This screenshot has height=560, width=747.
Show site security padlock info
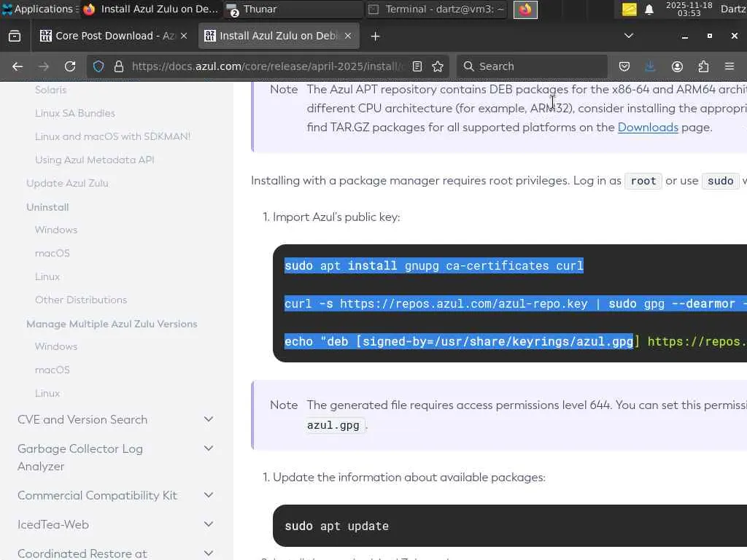[x=119, y=66]
